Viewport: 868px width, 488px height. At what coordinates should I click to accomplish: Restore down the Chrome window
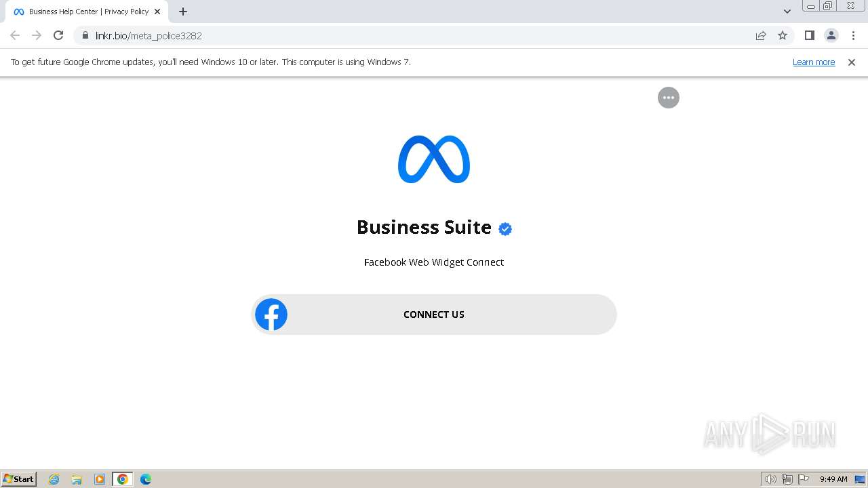pyautogui.click(x=827, y=6)
